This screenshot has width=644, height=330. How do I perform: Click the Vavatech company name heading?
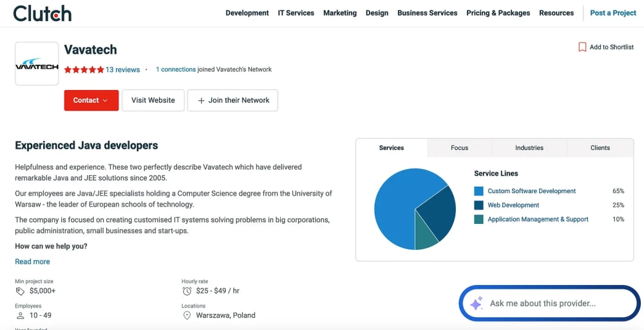tap(90, 50)
